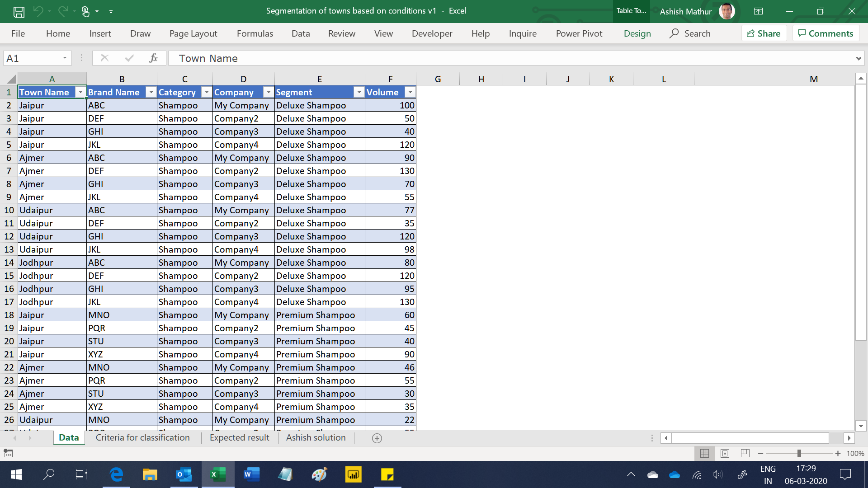
Task: Click zoom in plus button
Action: [838, 453]
